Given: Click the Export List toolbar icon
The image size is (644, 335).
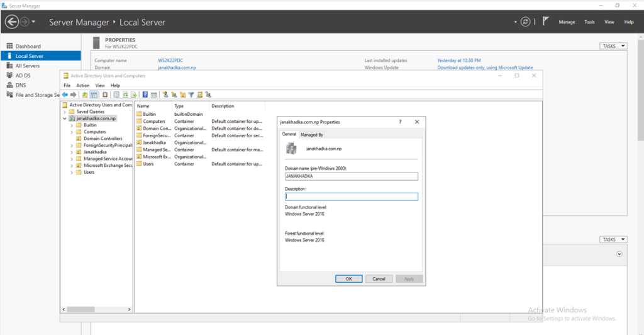Looking at the screenshot, I should [133, 94].
